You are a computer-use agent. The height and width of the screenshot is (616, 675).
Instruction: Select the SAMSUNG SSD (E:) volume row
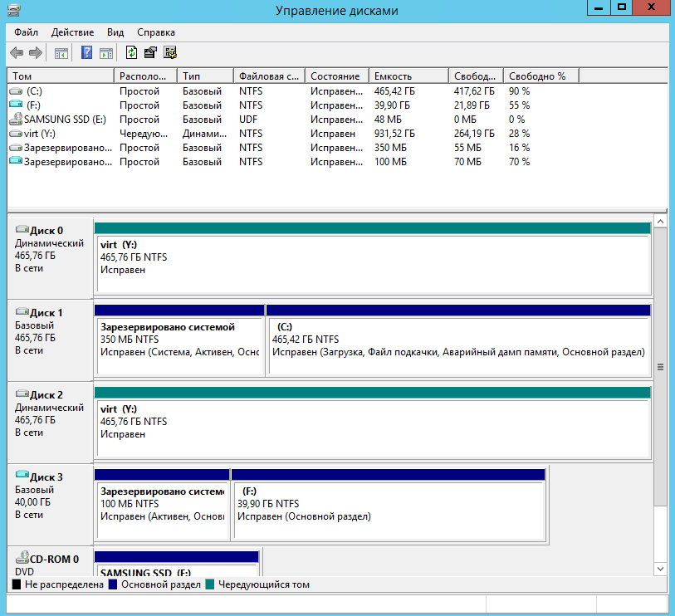[x=60, y=120]
